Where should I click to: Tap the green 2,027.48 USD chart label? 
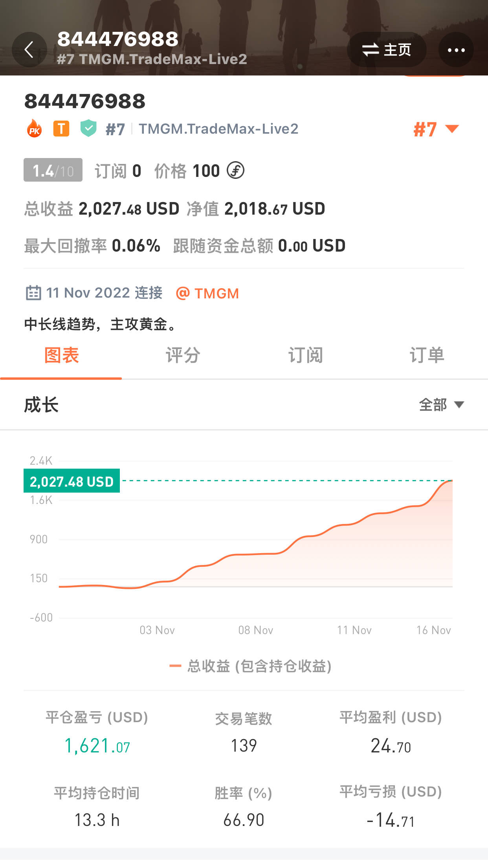click(x=72, y=481)
